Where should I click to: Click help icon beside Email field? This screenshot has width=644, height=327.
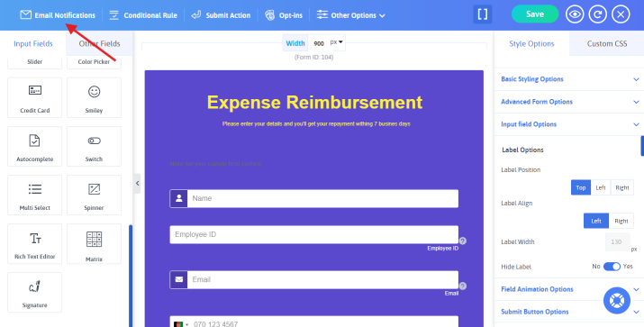(x=462, y=286)
